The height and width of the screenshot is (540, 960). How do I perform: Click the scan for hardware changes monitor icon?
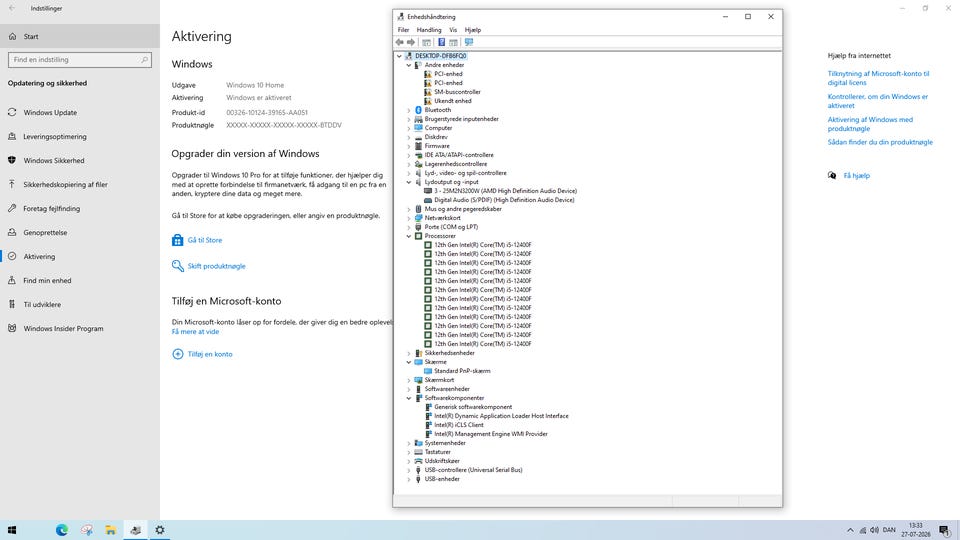pyautogui.click(x=469, y=42)
